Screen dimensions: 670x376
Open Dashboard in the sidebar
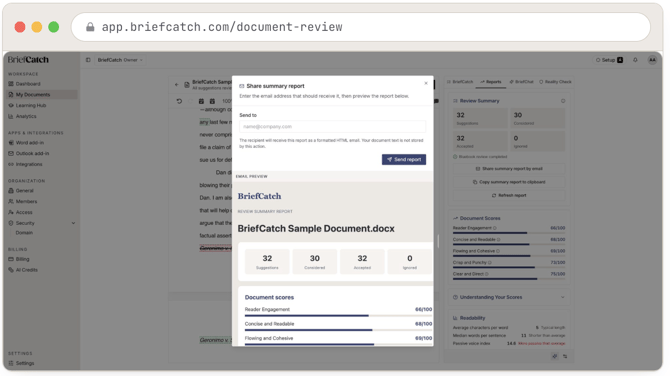pyautogui.click(x=24, y=84)
